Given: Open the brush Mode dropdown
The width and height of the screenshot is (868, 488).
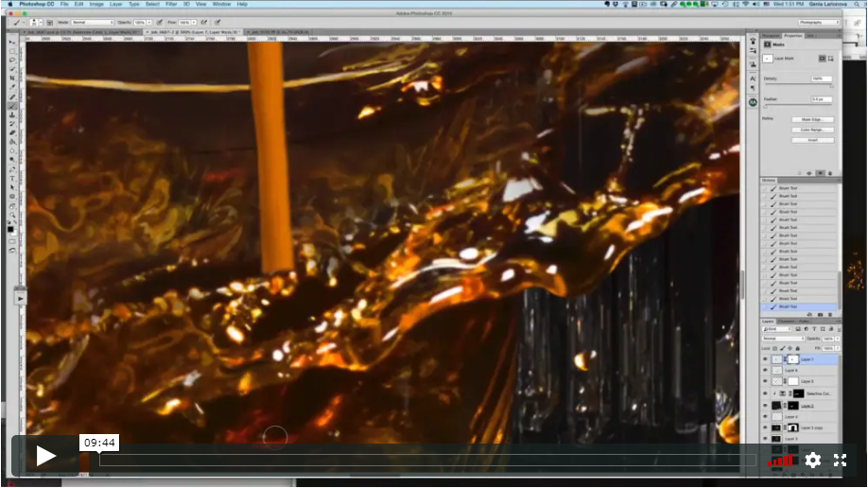Looking at the screenshot, I should pos(93,23).
